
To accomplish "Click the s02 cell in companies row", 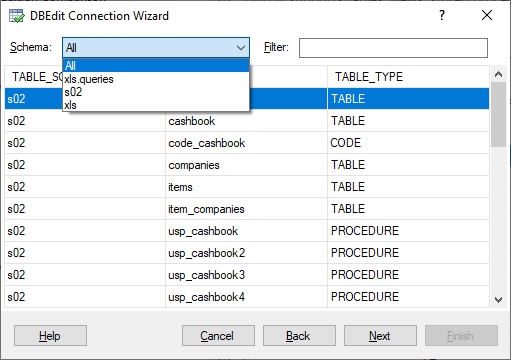I will [x=85, y=165].
